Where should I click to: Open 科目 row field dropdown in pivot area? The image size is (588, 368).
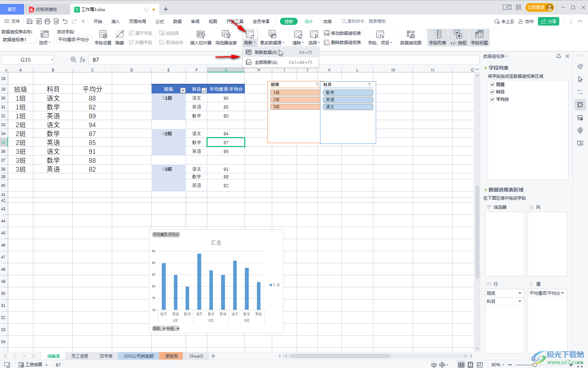tap(520, 301)
